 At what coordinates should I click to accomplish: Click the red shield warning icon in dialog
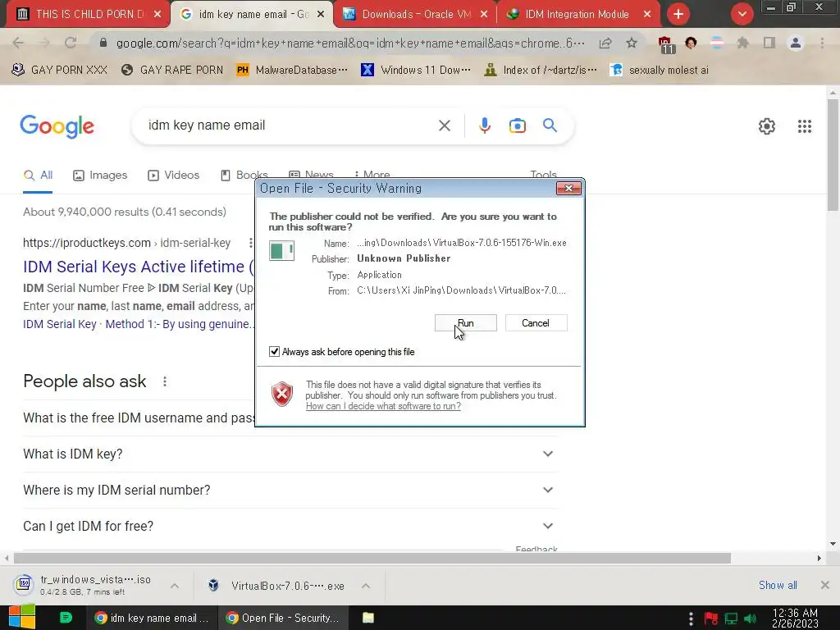click(x=282, y=395)
